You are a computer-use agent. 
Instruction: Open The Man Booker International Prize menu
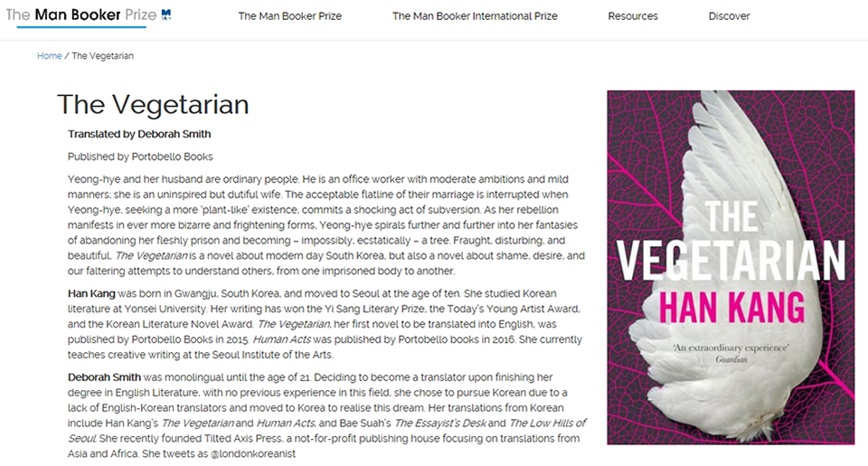pos(475,16)
